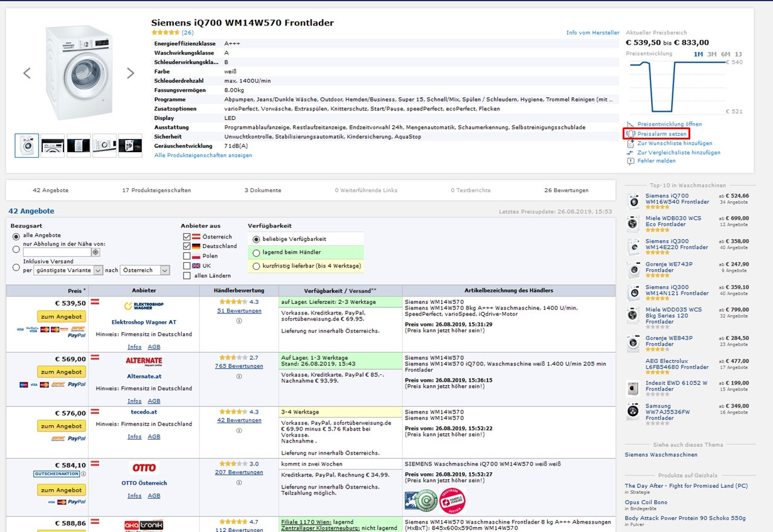The height and width of the screenshot is (532, 773).
Task: Click the OTTO shop logo
Action: pos(144,467)
